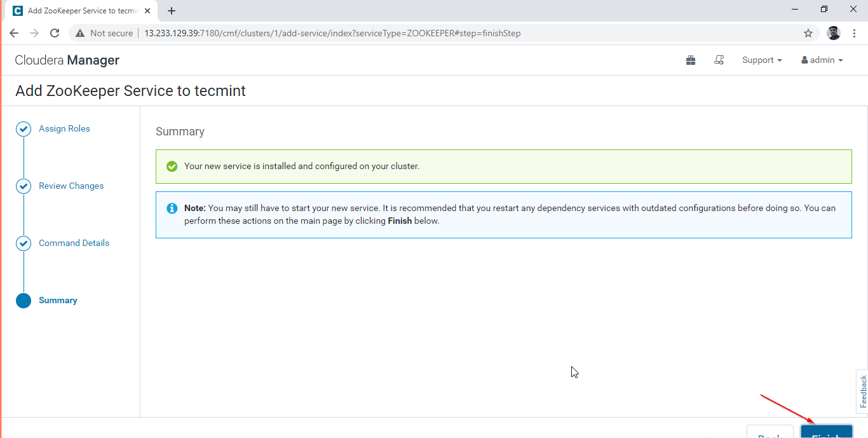Viewport: 868px width, 438px height.
Task: Click the browser back arrow
Action: [14, 33]
